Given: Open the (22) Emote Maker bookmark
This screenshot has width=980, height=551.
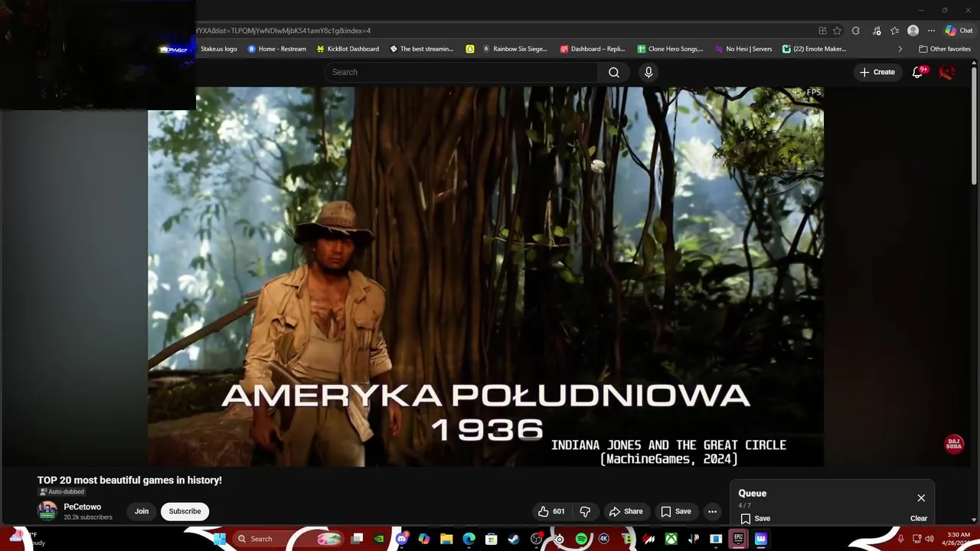Looking at the screenshot, I should coord(814,49).
